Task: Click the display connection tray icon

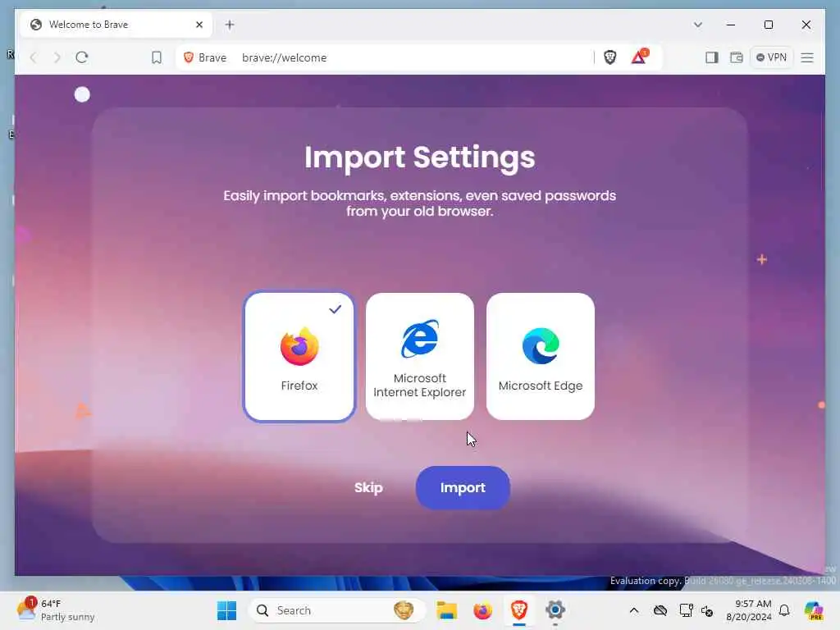Action: (x=686, y=610)
